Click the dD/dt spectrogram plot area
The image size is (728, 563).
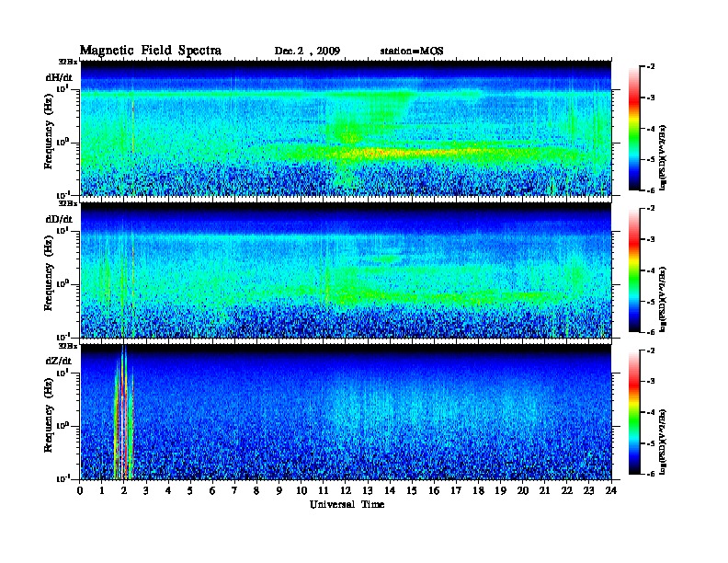pyautogui.click(x=346, y=270)
